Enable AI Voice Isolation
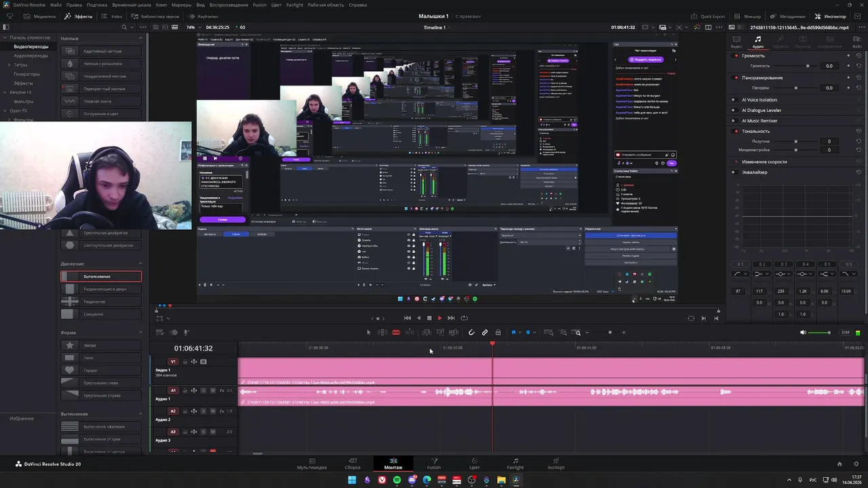This screenshot has height=488, width=868. (x=733, y=100)
